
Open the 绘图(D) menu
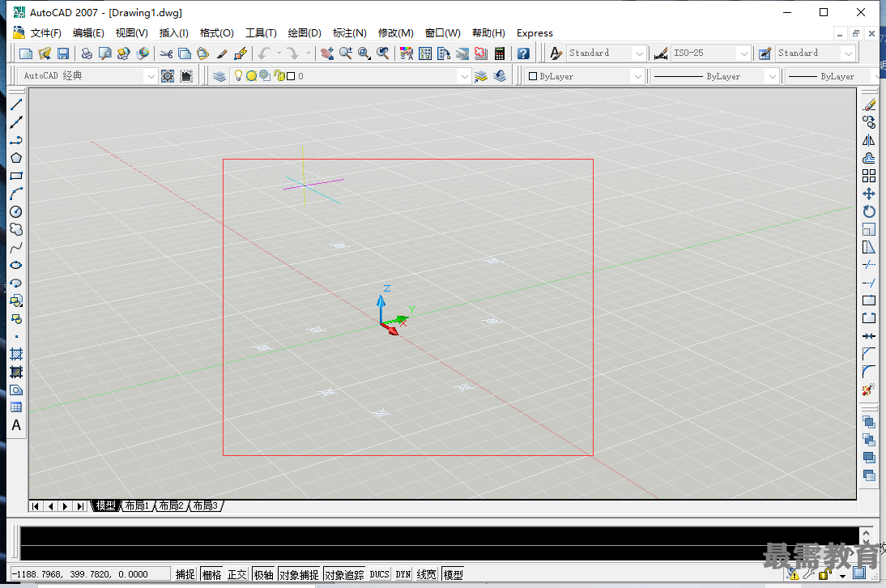305,32
